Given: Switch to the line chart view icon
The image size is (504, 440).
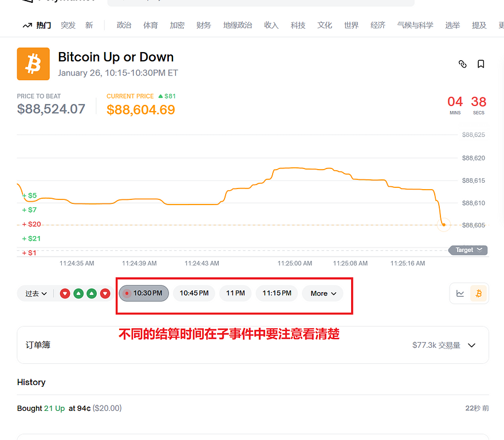Looking at the screenshot, I should point(460,293).
